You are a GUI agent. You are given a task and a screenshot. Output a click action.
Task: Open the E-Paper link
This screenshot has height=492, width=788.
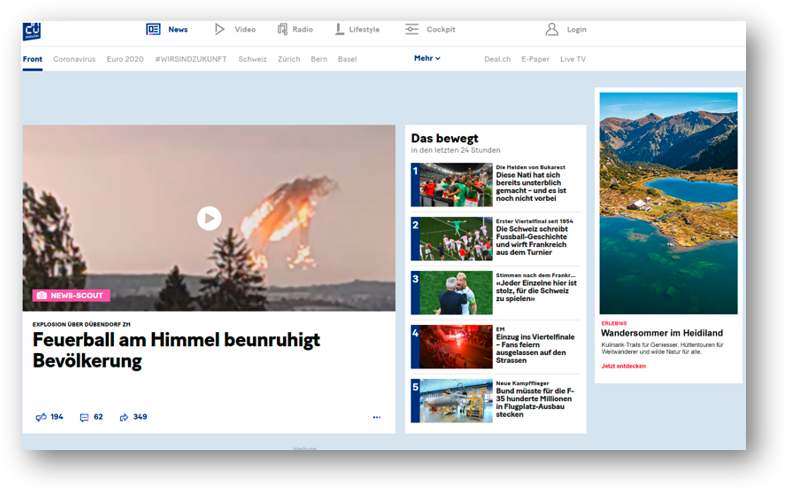click(x=535, y=59)
